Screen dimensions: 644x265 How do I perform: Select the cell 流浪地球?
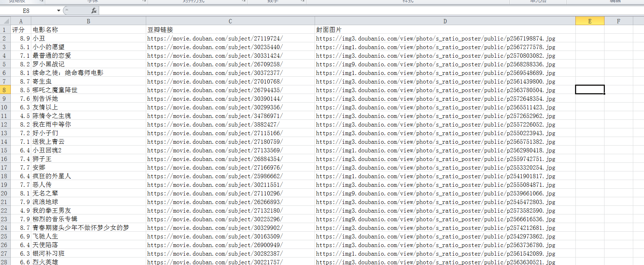tap(88, 202)
